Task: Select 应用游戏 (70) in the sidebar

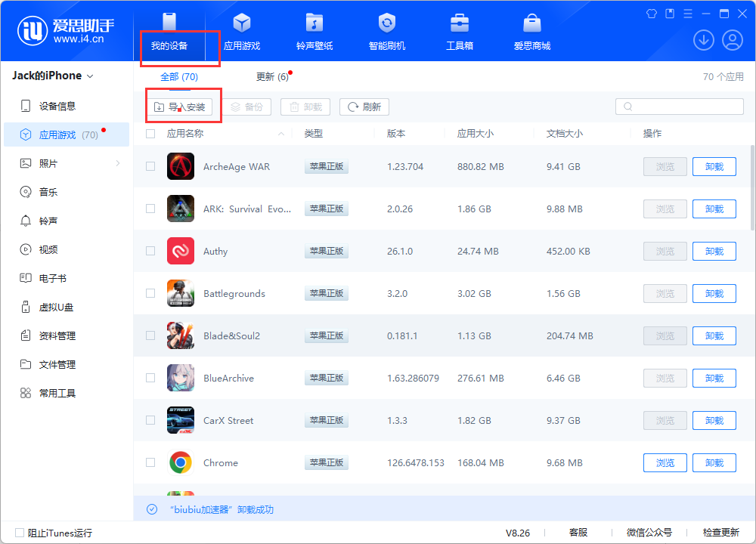Action: click(67, 134)
